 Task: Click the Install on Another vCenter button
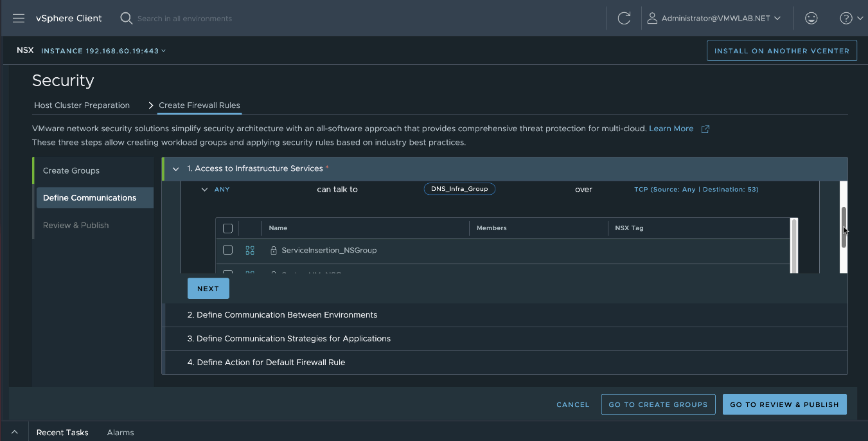pos(782,51)
